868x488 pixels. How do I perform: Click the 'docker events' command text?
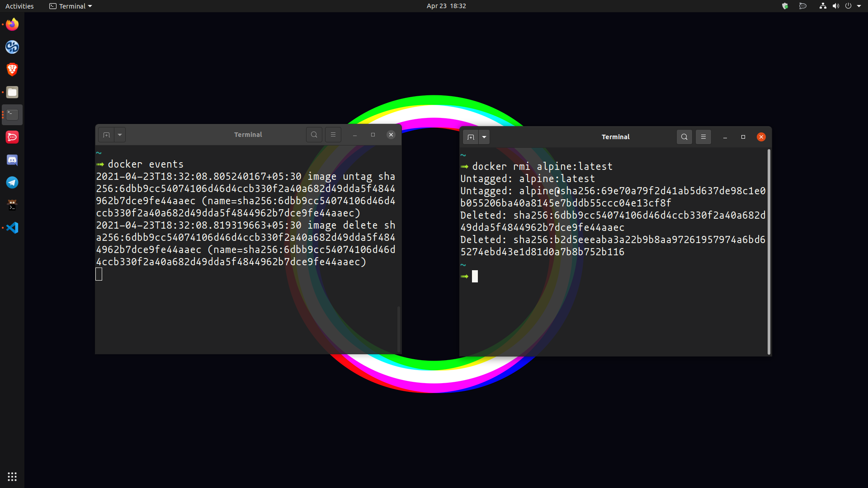pyautogui.click(x=146, y=164)
